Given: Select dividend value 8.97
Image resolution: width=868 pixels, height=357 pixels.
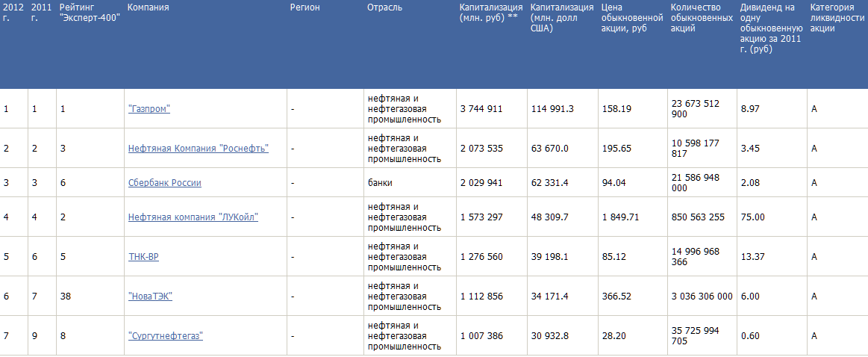Looking at the screenshot, I should point(750,109).
